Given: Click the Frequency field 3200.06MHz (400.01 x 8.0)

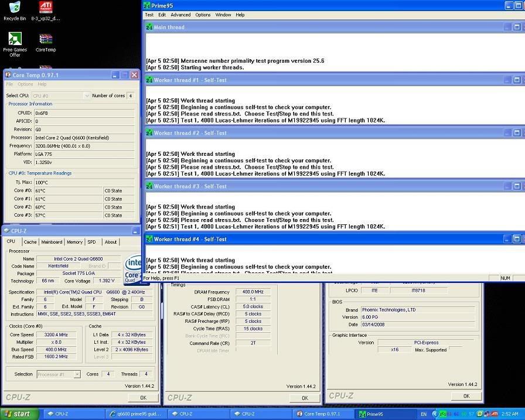Looking at the screenshot, I should [x=84, y=146].
